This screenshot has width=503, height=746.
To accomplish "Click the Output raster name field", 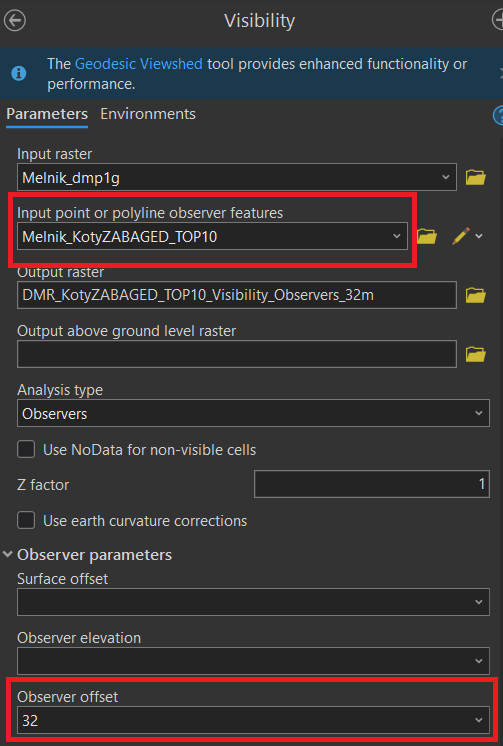I will 237,295.
